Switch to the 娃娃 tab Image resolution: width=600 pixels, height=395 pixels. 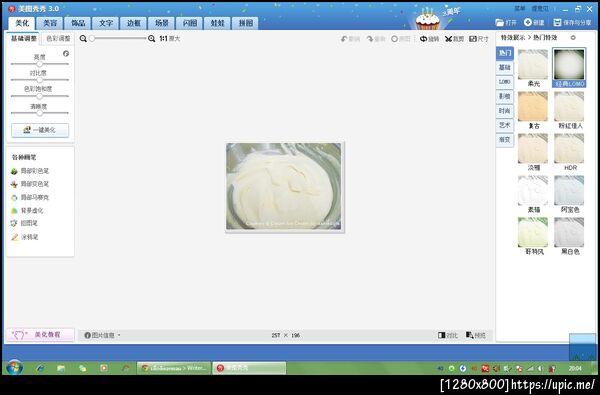click(x=218, y=23)
